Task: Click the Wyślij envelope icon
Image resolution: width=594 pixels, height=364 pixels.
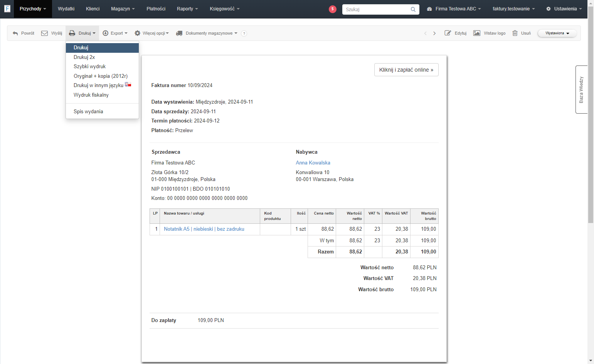Action: click(x=45, y=33)
